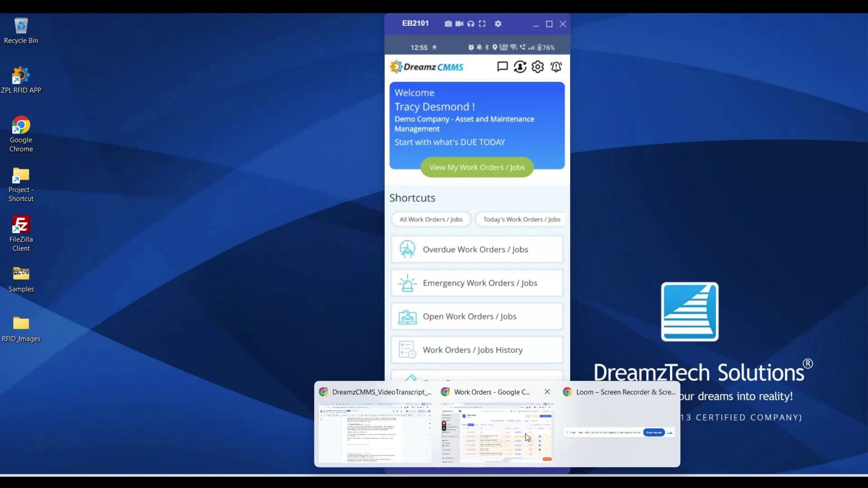This screenshot has height=488, width=868.
Task: Select the Google Chrome desktop shortcut
Action: coord(21,134)
